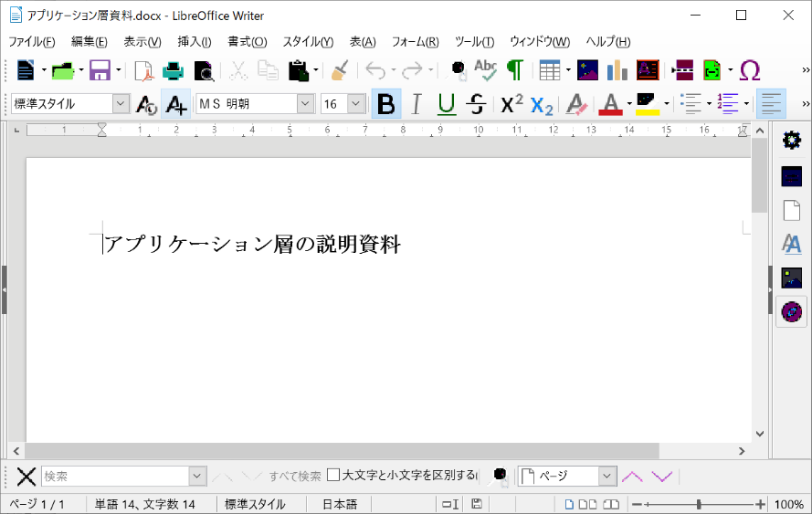Open the 書式(O) menu
The image size is (812, 514).
[x=247, y=42]
